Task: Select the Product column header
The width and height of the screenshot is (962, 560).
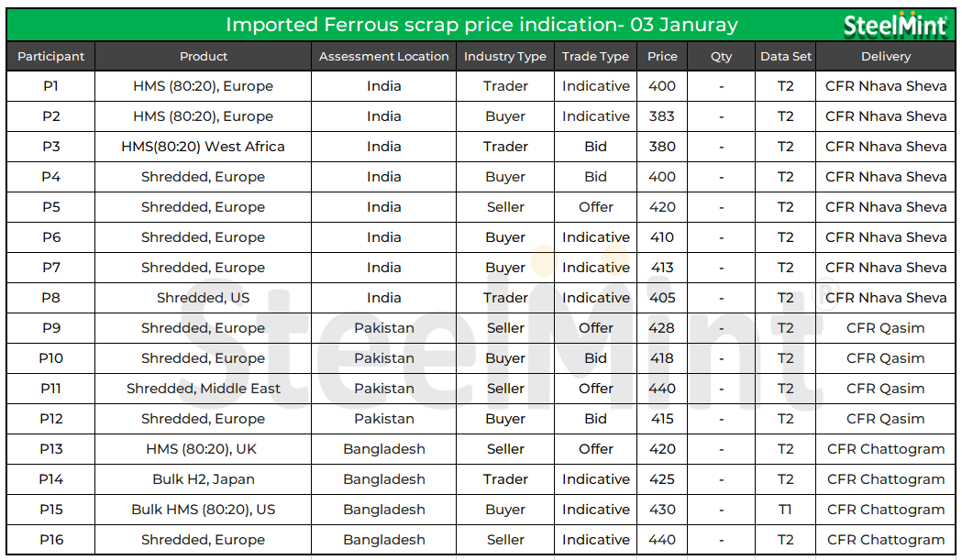Action: coord(204,57)
